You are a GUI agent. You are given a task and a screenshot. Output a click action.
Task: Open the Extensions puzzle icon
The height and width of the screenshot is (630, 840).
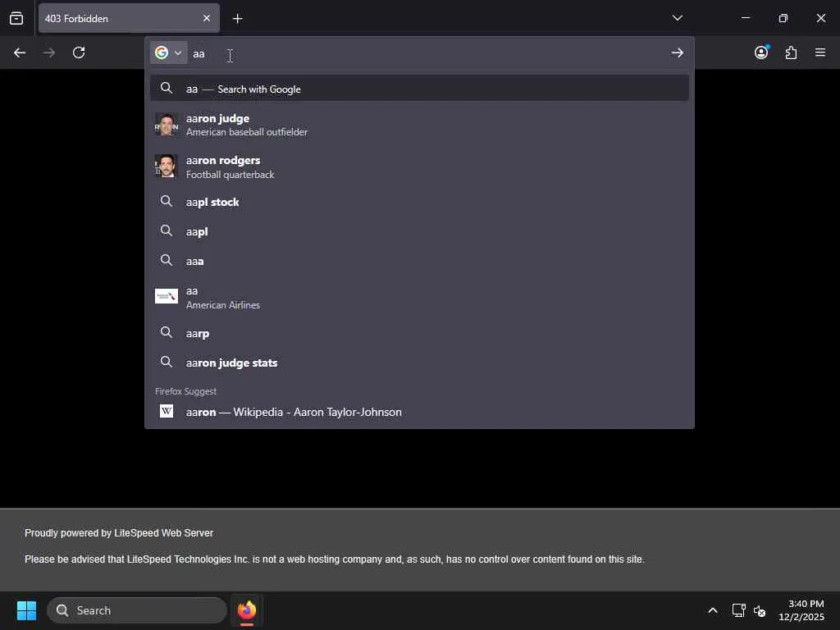(x=791, y=52)
